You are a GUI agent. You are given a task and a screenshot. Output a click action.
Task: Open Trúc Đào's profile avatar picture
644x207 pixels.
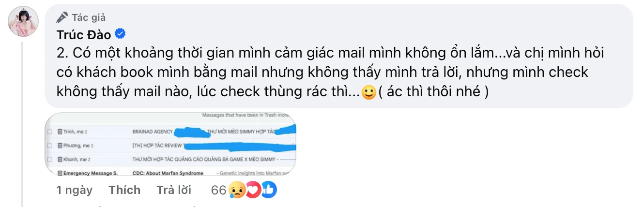click(x=23, y=21)
